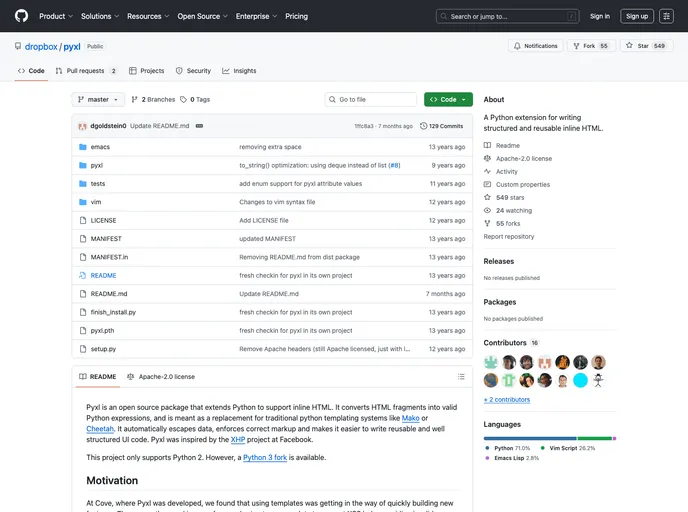Open the finish_install.py file

click(113, 312)
